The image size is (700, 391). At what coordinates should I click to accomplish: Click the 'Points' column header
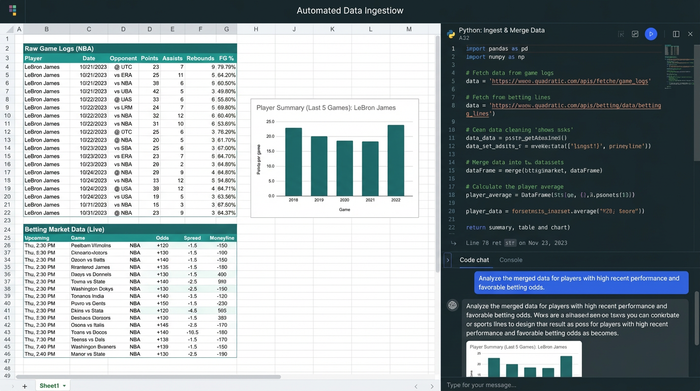pos(149,58)
